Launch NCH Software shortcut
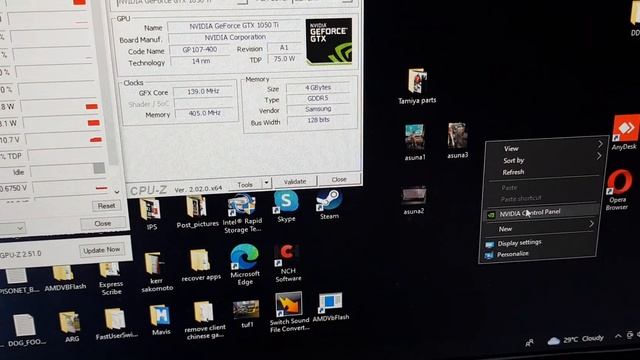The width and height of the screenshot is (640, 360). [x=287, y=255]
